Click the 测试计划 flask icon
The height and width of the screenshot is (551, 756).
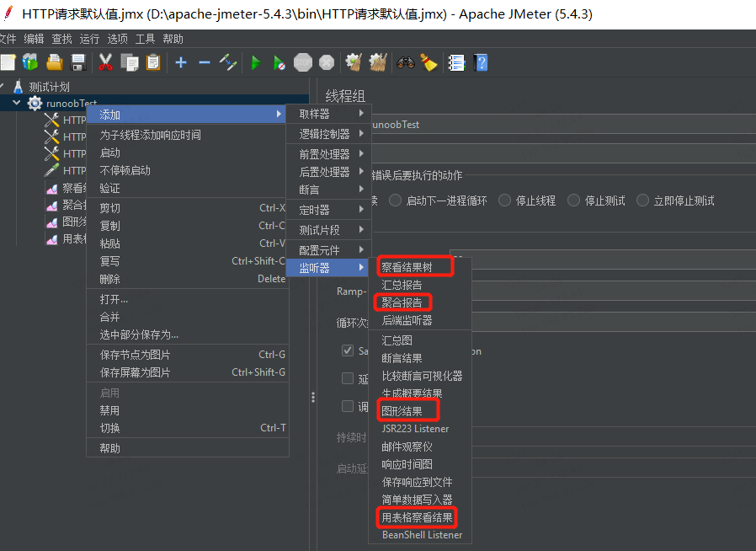point(19,87)
